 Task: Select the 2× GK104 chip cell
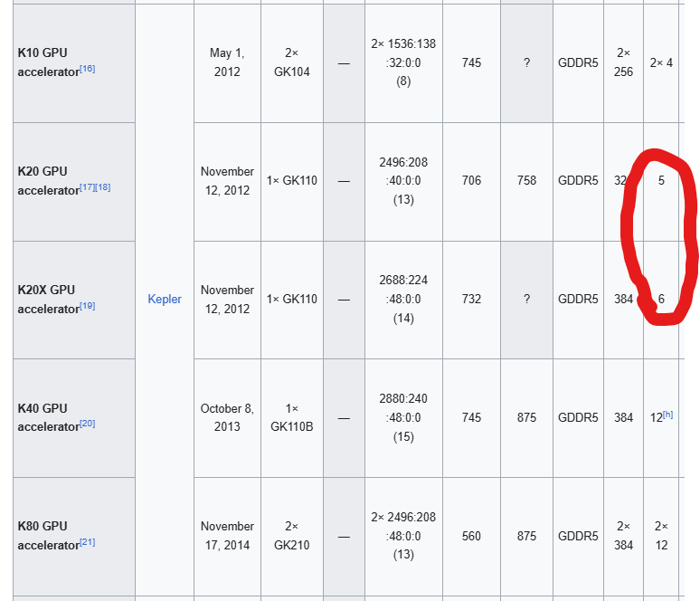click(x=292, y=62)
